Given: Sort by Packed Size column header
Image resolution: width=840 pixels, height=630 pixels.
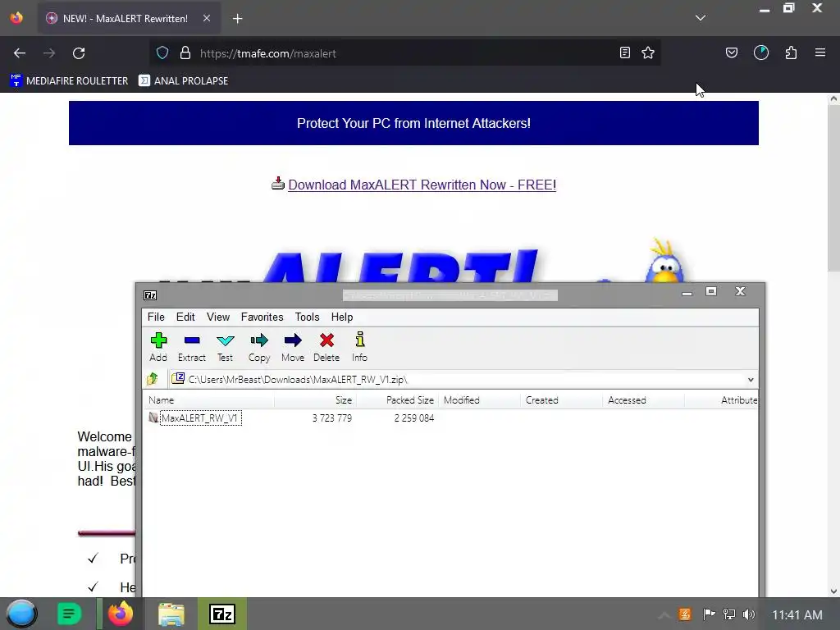Looking at the screenshot, I should (397, 400).
